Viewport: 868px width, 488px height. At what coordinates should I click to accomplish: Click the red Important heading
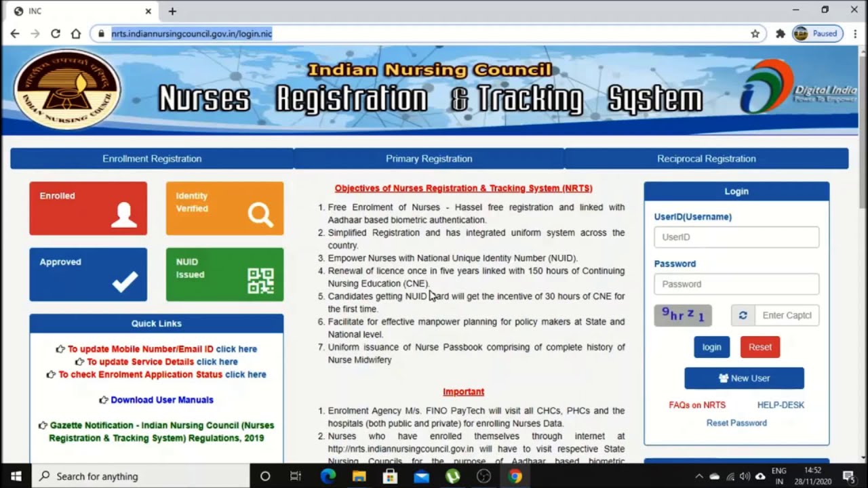463,392
